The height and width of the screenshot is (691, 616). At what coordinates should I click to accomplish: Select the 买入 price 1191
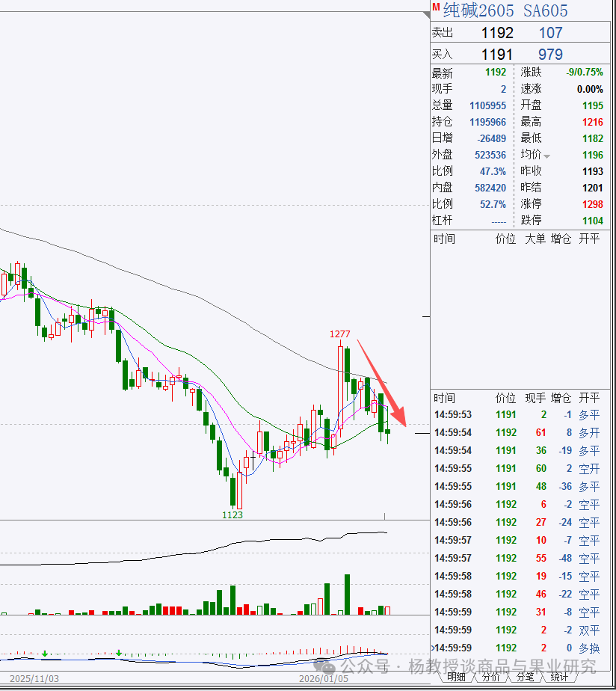496,55
